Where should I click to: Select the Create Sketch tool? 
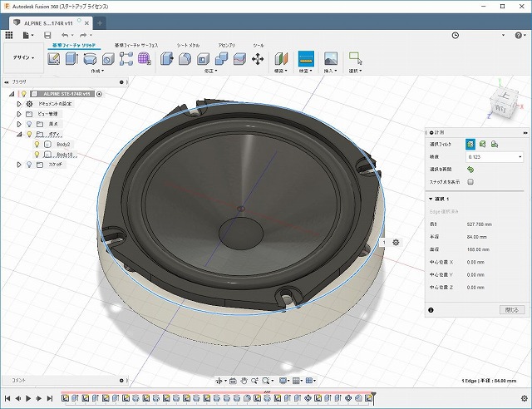click(x=54, y=59)
